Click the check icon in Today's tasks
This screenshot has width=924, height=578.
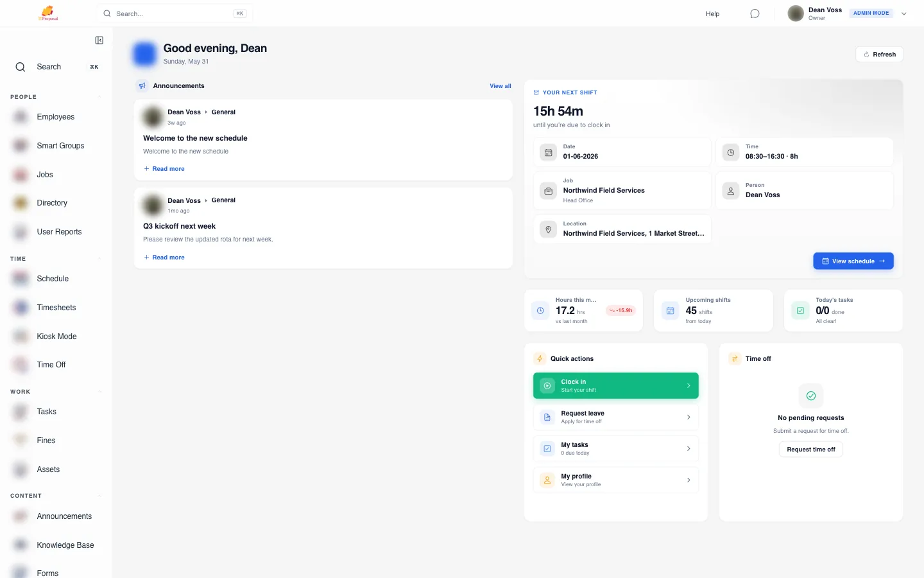click(x=800, y=311)
